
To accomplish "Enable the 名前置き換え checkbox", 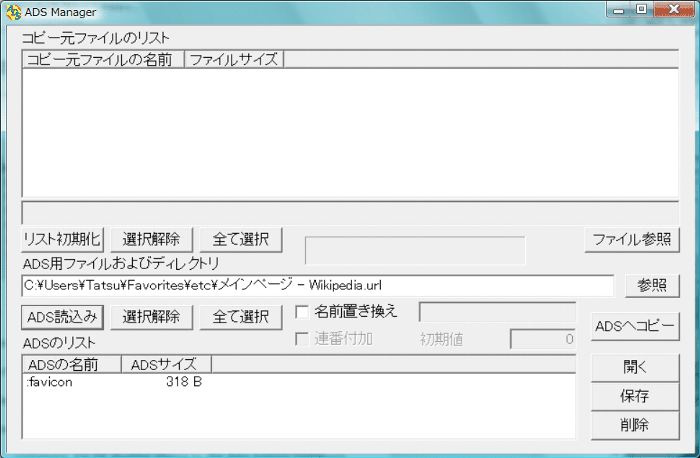I will coord(302,312).
